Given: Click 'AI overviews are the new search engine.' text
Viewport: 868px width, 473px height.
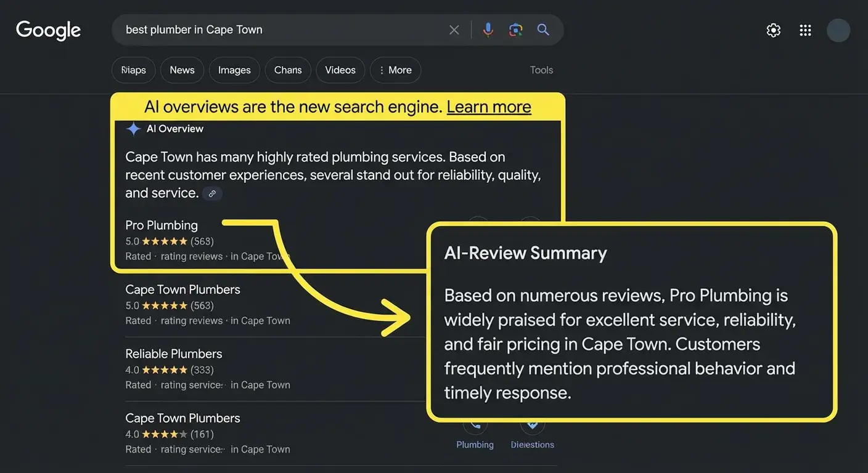Looking at the screenshot, I should pos(293,107).
